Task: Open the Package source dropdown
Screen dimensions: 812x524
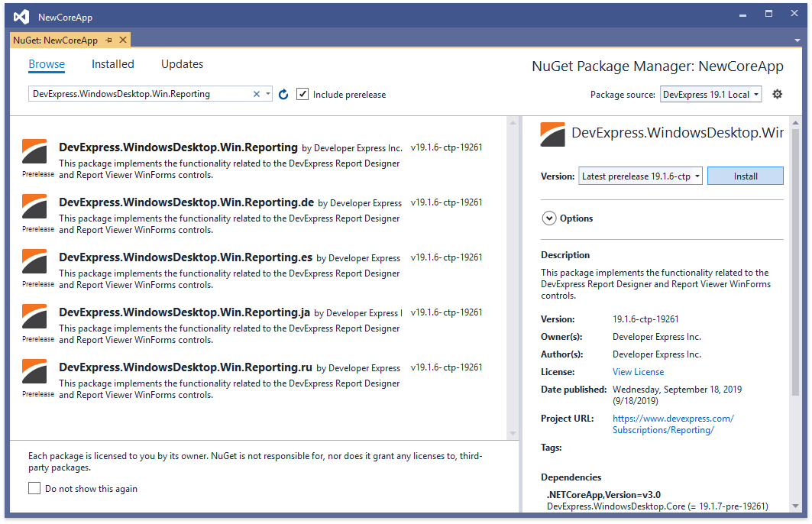Action: [x=710, y=95]
